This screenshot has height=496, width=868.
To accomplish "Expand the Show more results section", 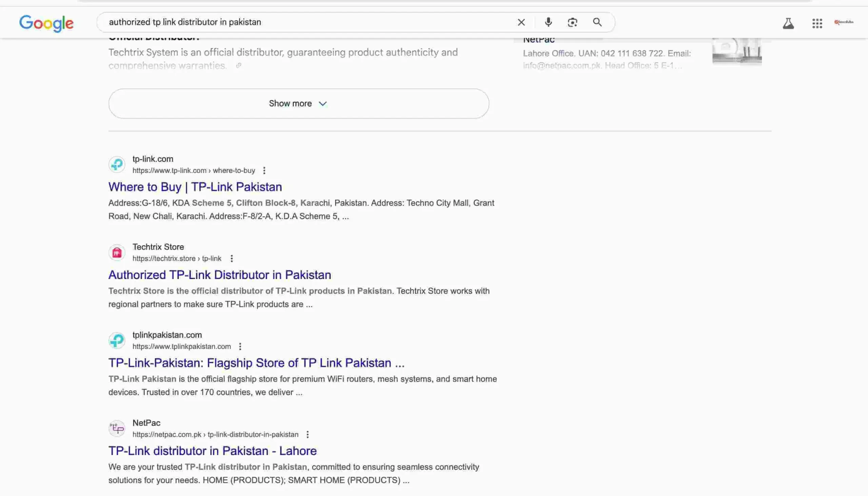I will coord(298,103).
